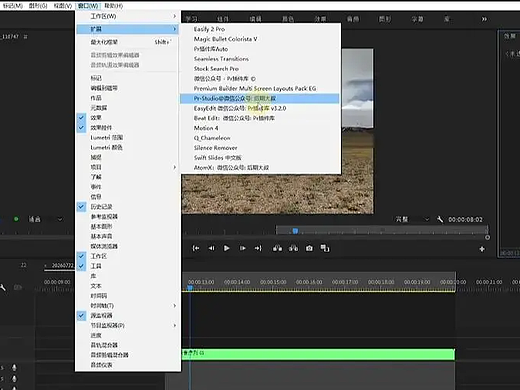Switch to the 字幕 workspace tab

[x=417, y=19]
